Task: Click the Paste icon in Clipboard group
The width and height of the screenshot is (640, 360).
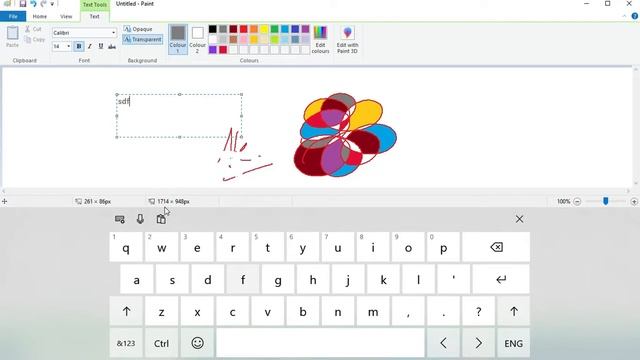Action: click(x=12, y=33)
